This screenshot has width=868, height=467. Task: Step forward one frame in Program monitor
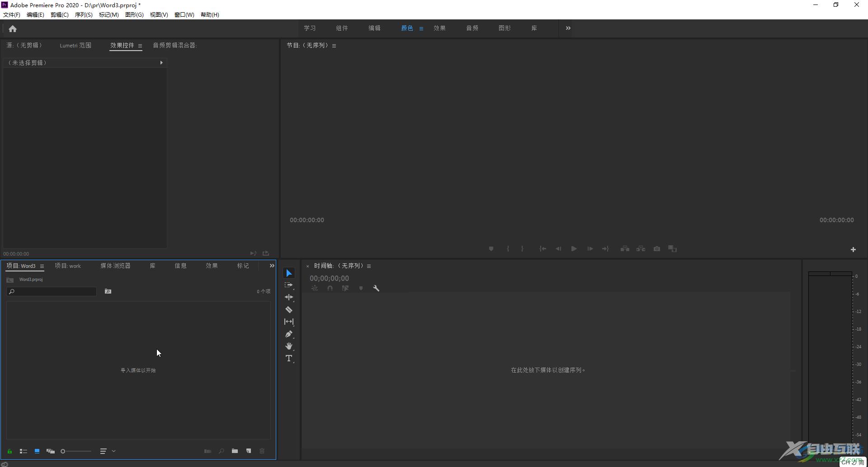[x=590, y=249]
